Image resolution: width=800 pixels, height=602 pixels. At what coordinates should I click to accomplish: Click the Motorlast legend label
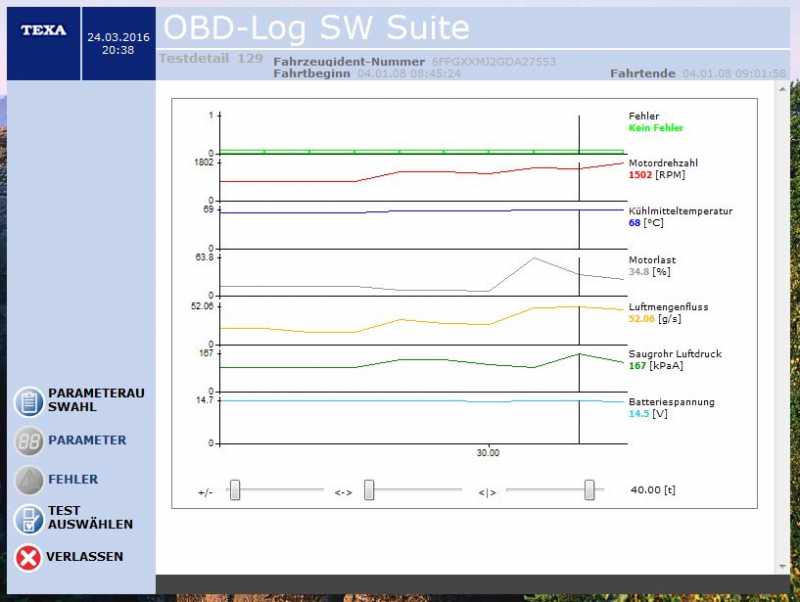[x=652, y=260]
